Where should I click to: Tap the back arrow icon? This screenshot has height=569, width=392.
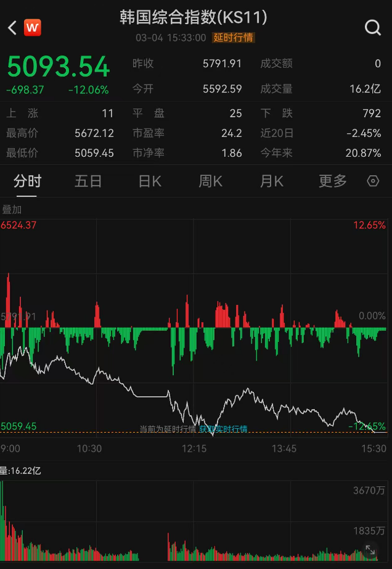(x=12, y=28)
